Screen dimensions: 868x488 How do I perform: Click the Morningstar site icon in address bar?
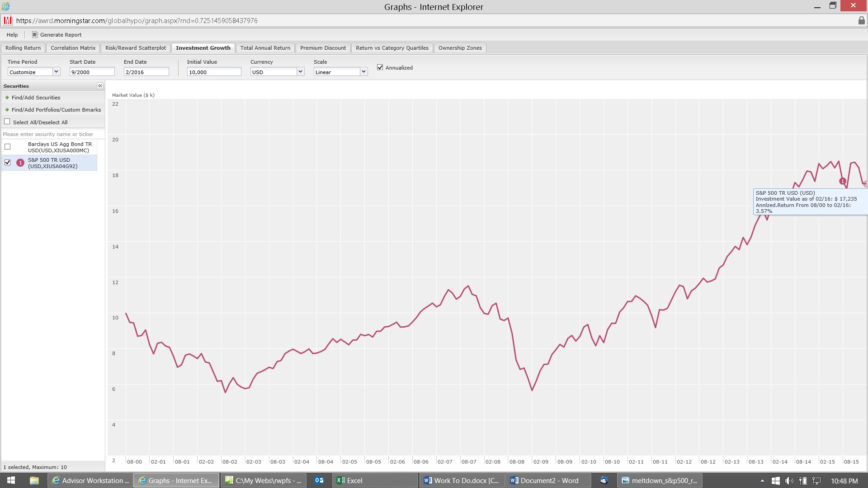tap(8, 21)
